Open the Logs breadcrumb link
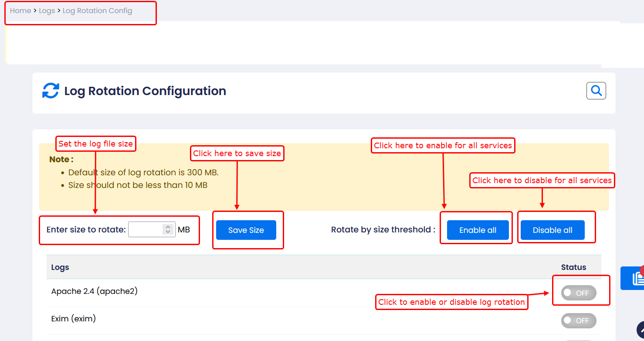This screenshot has height=341, width=644. 47,10
